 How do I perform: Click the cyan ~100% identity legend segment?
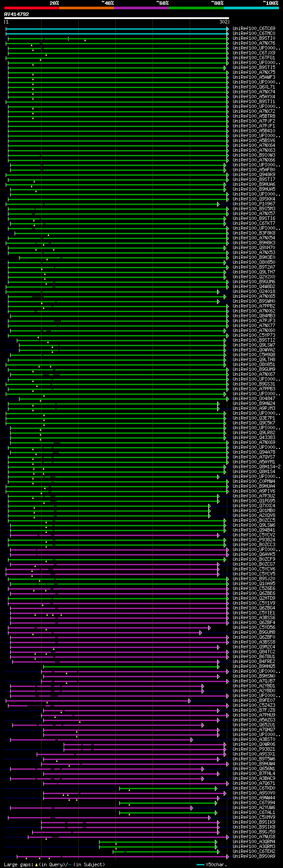pyautogui.click(x=251, y=8)
